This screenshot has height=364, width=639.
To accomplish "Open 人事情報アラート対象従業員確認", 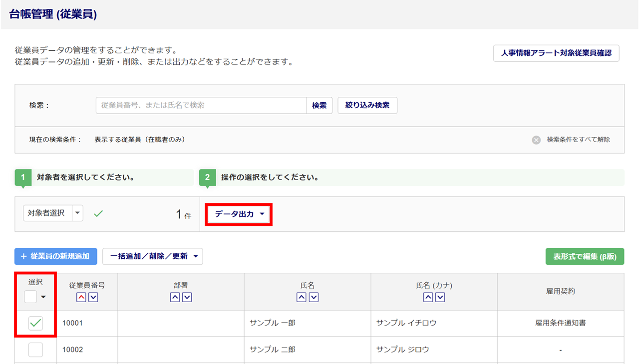I will pos(556,53).
